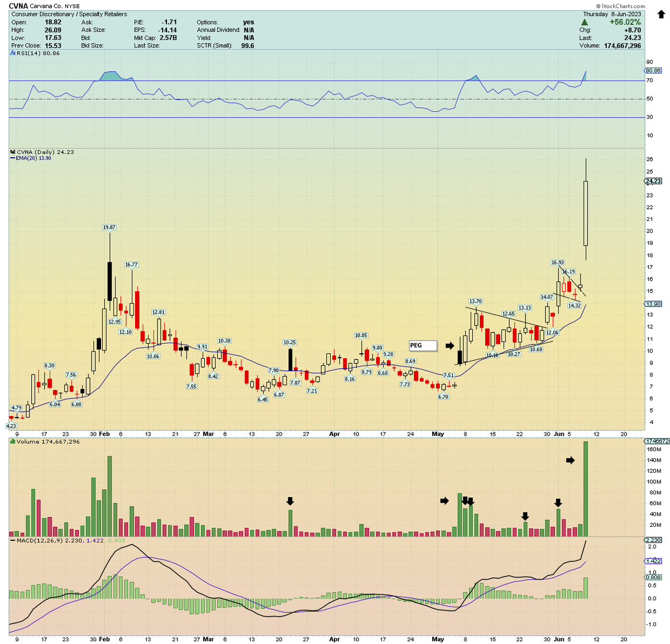Click the 80.86 RSI axis value tag
The height and width of the screenshot is (644, 670).
point(653,71)
